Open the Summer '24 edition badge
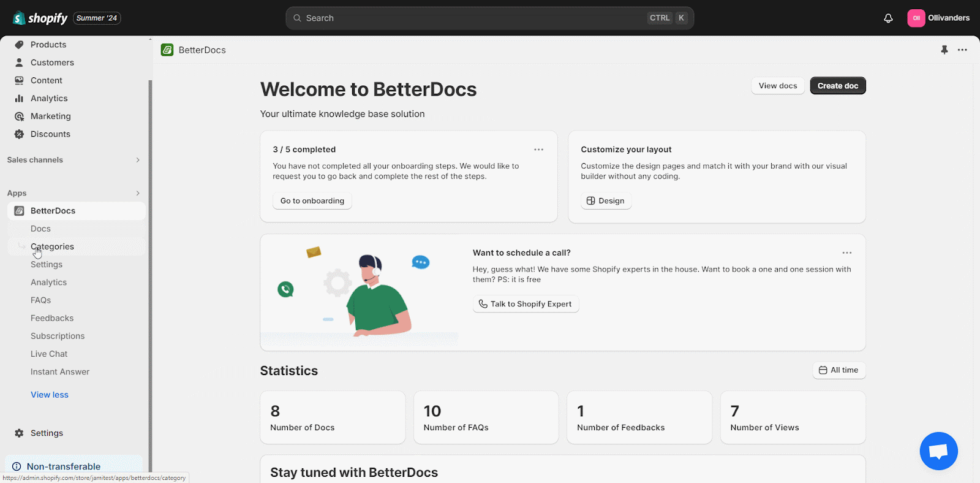980x483 pixels. pos(97,18)
